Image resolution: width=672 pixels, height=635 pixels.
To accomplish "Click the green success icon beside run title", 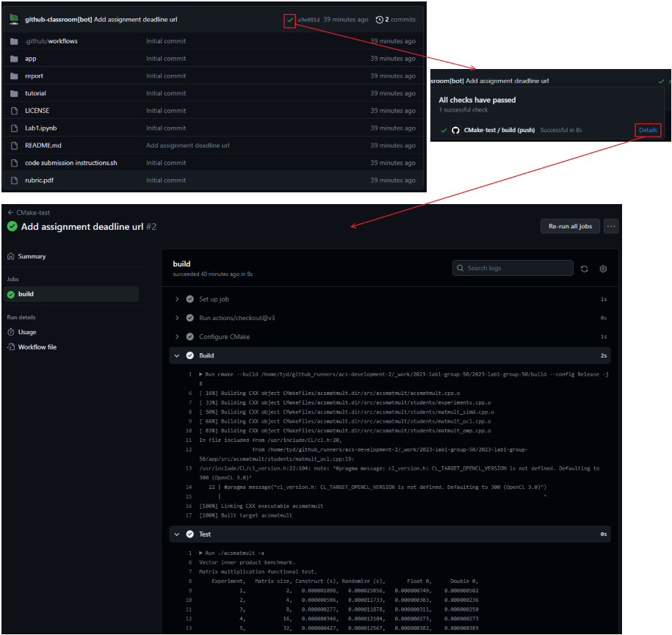I will (x=12, y=226).
